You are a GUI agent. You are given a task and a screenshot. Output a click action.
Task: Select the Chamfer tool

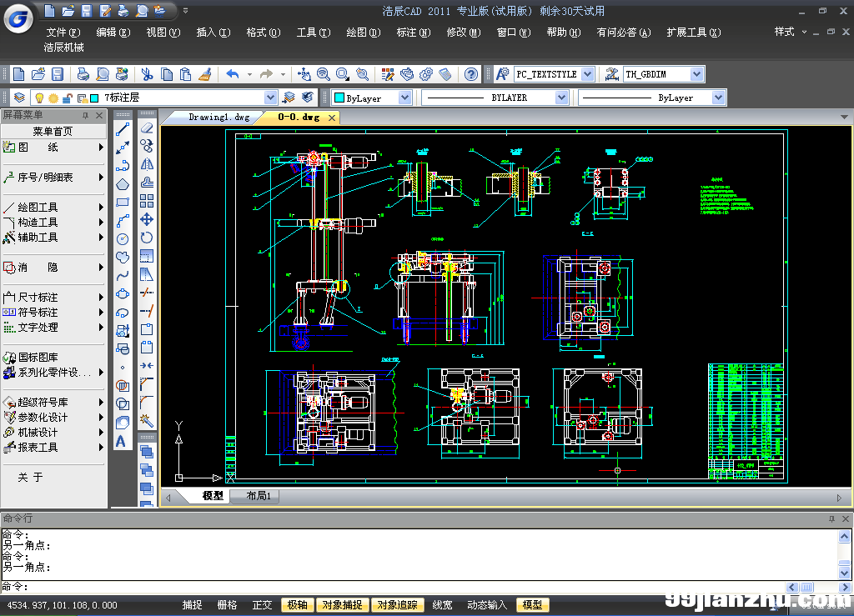(x=147, y=383)
